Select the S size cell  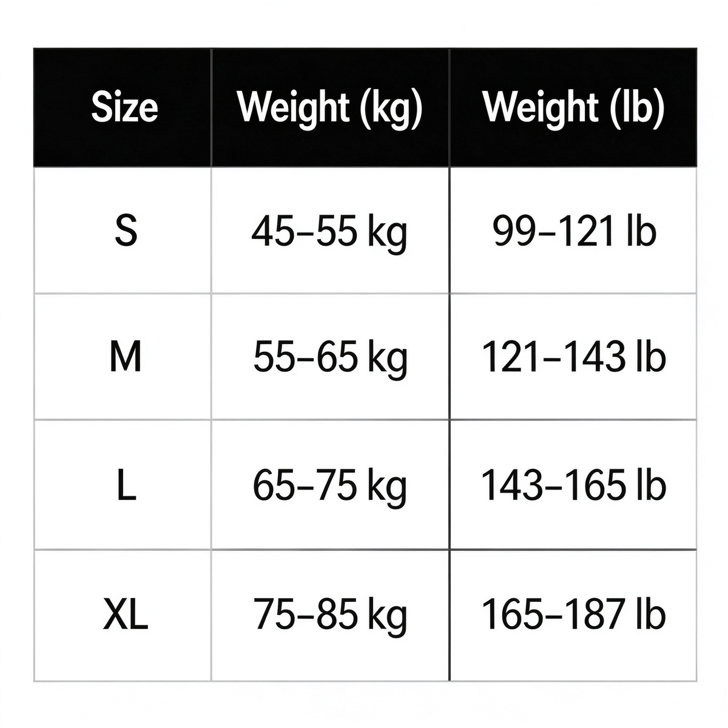[x=123, y=231]
